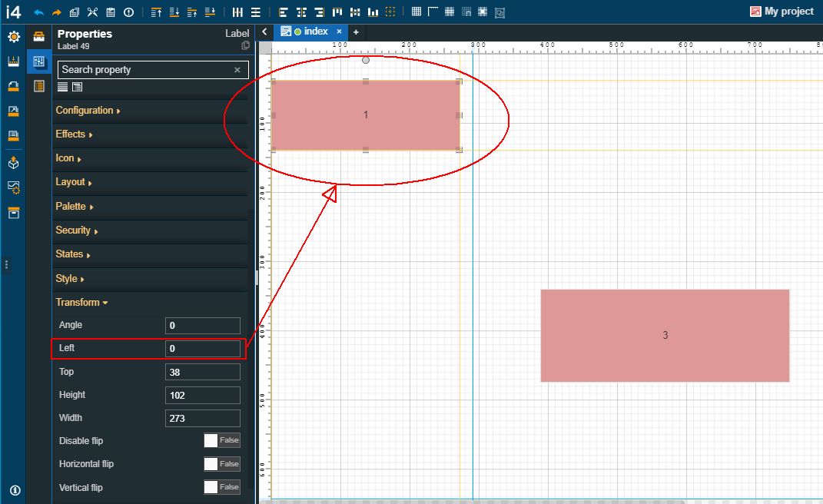
Task: Click the orange dashed group selection icon
Action: point(390,12)
